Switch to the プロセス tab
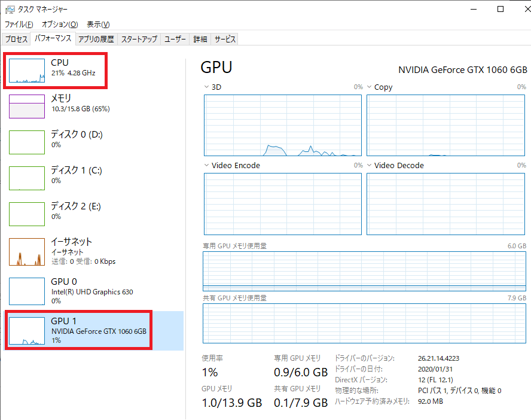Viewport: 531px width, 420px height. (16, 39)
